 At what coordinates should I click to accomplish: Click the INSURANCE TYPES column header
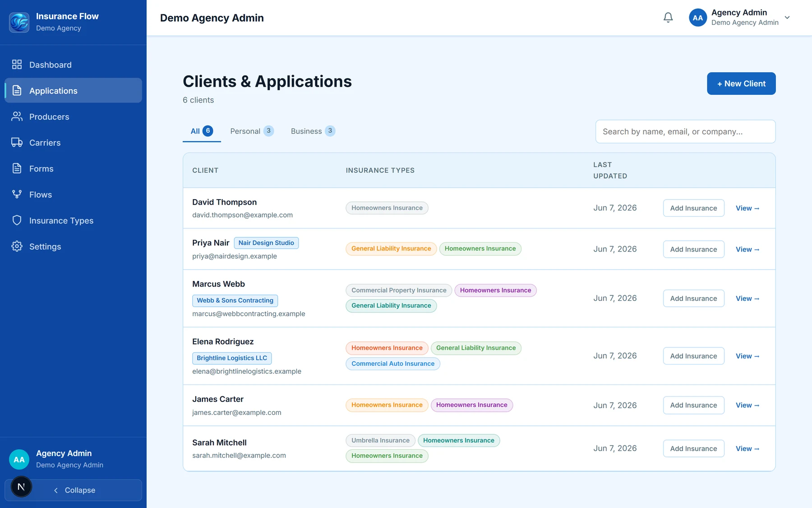pos(380,170)
